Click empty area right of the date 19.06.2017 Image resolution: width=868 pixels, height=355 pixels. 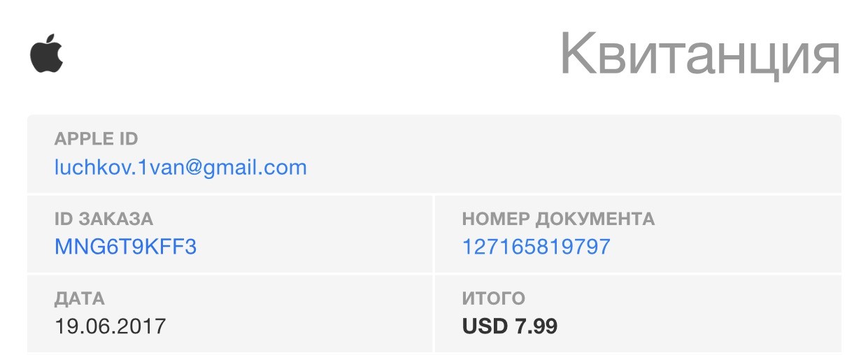[x=299, y=326]
